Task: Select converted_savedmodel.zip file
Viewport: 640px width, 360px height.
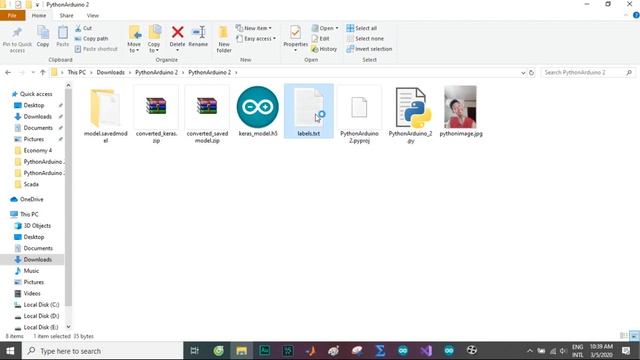Action: 207,114
